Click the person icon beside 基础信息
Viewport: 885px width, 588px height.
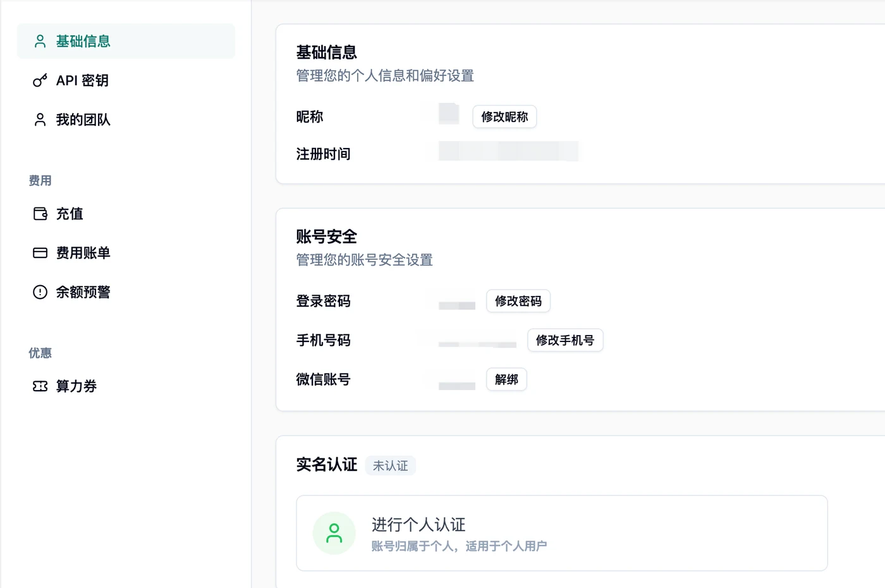[x=40, y=41]
